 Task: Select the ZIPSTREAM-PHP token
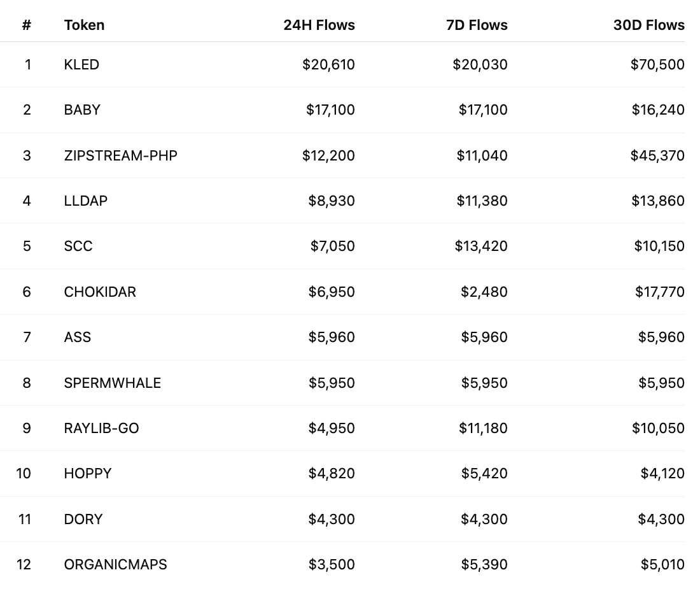120,155
